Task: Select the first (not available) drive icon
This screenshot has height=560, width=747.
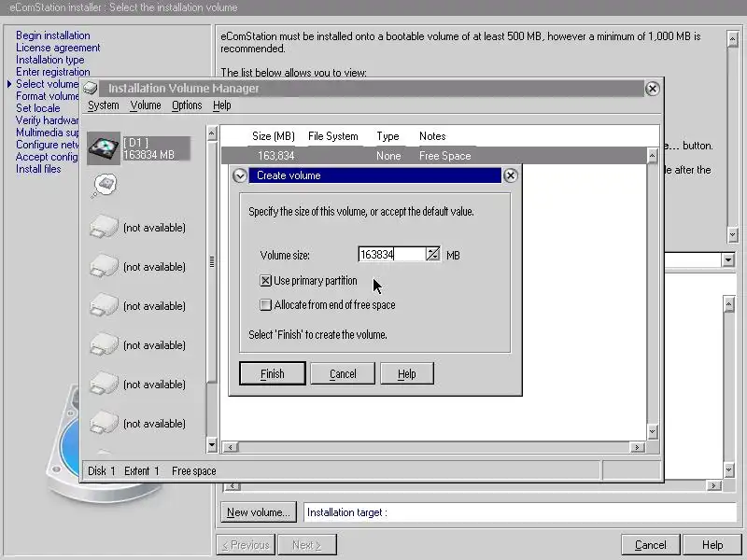Action: [104, 227]
